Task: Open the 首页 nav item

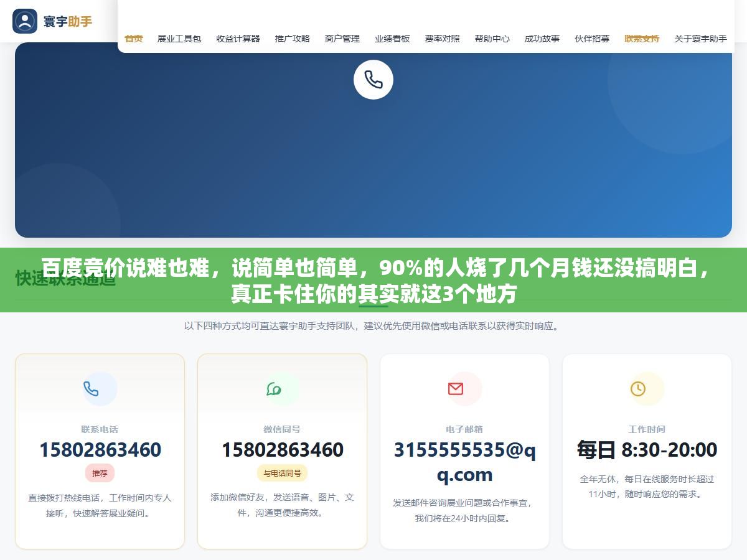Action: tap(134, 39)
